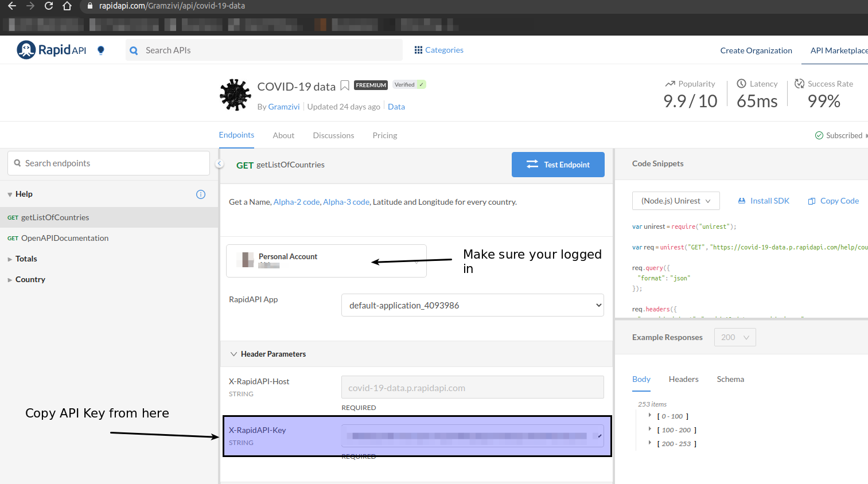Focus the Search APIs field
868x484 pixels.
coord(264,50)
